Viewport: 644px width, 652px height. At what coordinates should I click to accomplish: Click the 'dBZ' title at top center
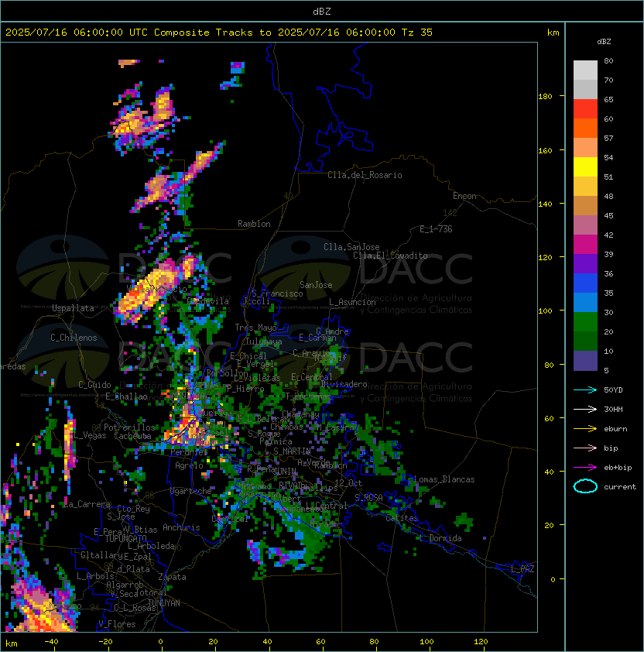point(322,11)
